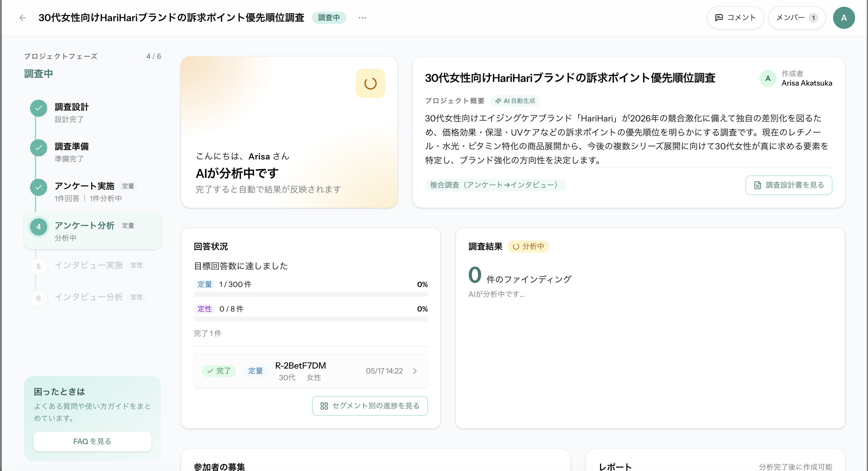The image size is (868, 471).
Task: Click the 定量 blue tag in 回答状況
Action: pyautogui.click(x=204, y=284)
